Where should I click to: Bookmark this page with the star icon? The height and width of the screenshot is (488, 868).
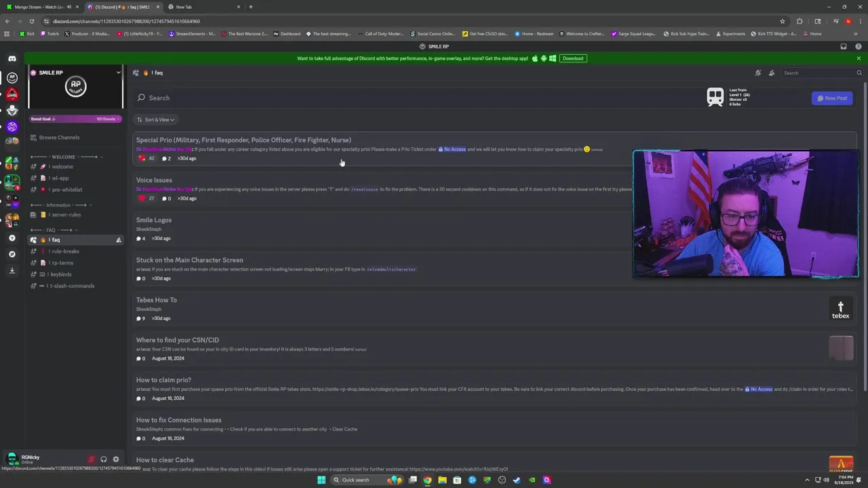click(x=783, y=21)
